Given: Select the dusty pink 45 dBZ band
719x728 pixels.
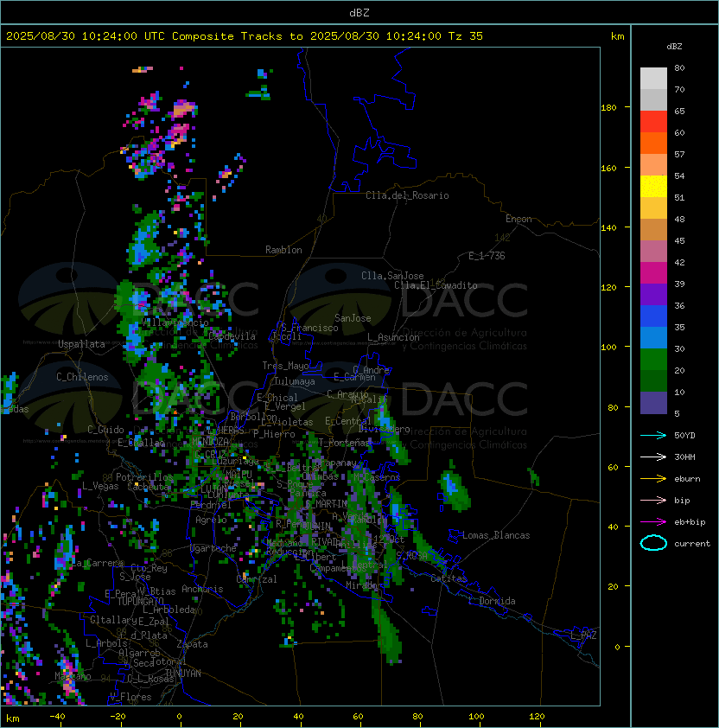Looking at the screenshot, I should click(x=653, y=252).
